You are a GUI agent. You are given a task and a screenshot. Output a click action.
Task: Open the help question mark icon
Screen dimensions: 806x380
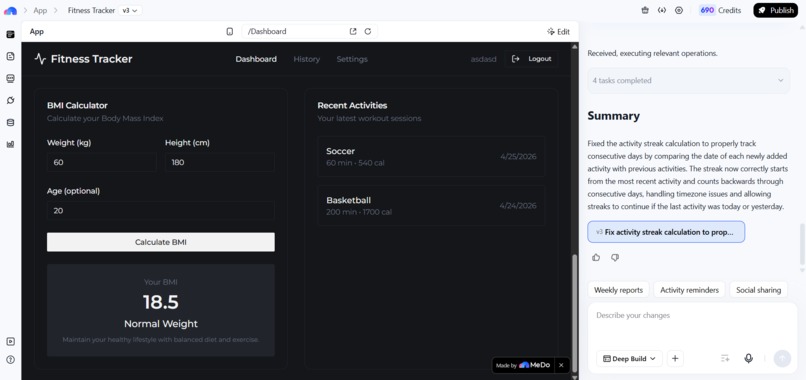[10, 359]
